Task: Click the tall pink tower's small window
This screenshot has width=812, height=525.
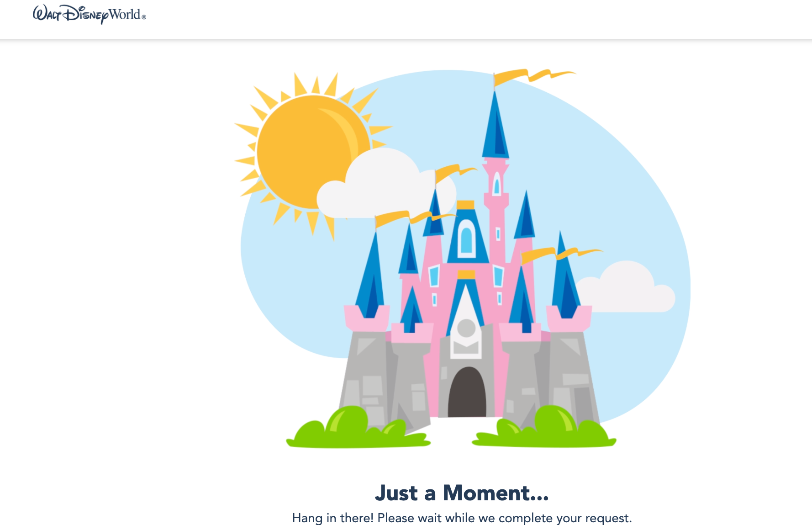Action: pyautogui.click(x=497, y=184)
